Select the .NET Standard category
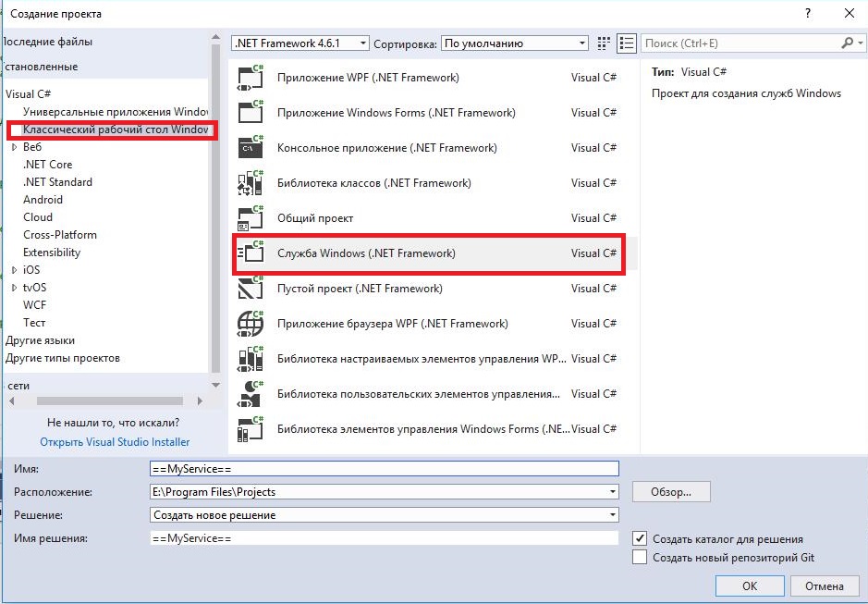The width and height of the screenshot is (868, 604). (57, 182)
